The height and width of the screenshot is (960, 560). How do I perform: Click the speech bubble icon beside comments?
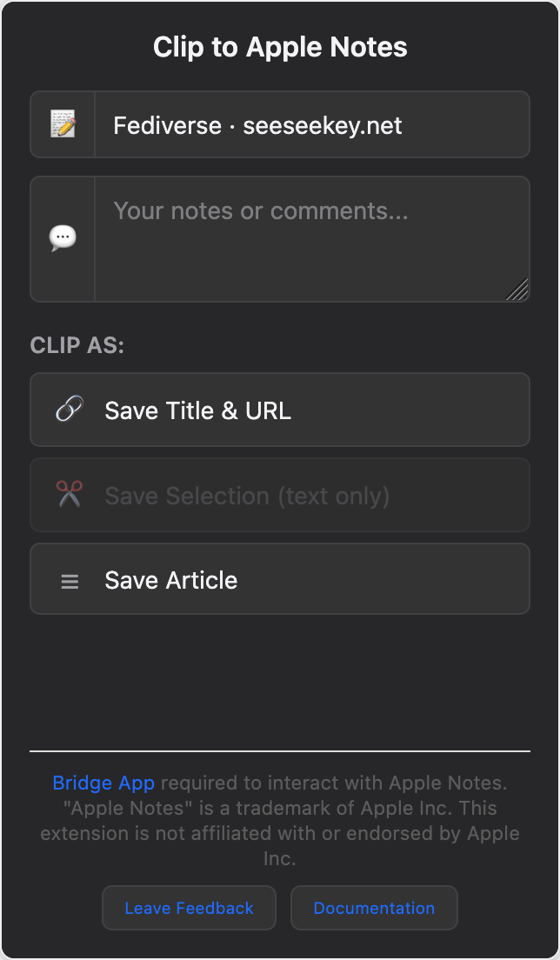[x=63, y=237]
